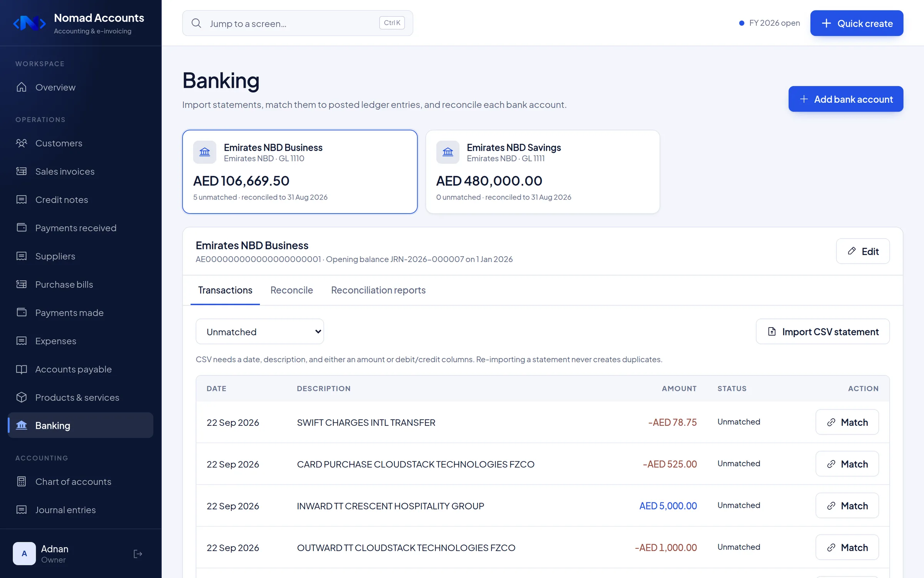Click the STATUS column header
This screenshot has width=924, height=578.
pyautogui.click(x=732, y=388)
